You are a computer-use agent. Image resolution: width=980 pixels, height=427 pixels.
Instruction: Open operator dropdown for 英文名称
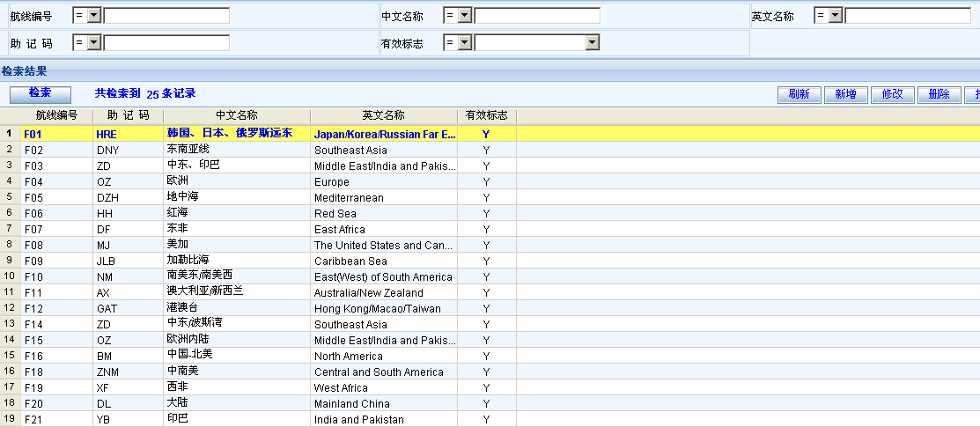tap(836, 16)
